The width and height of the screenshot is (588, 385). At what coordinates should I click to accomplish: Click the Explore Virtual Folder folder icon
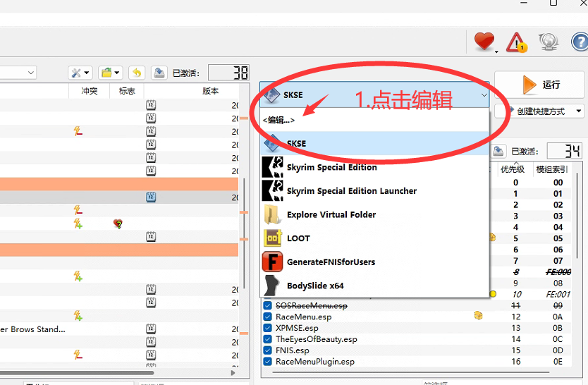271,214
